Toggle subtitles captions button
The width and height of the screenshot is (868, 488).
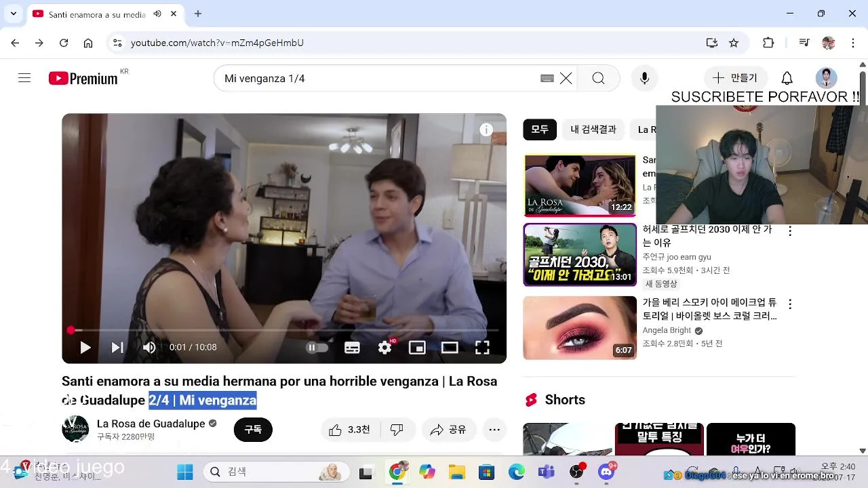pos(352,348)
